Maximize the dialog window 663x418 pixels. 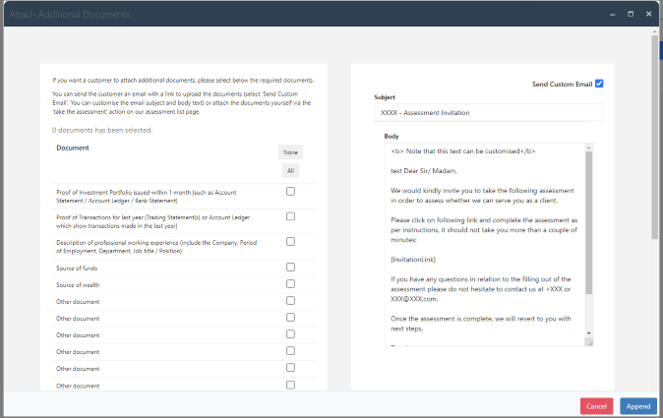(x=630, y=14)
